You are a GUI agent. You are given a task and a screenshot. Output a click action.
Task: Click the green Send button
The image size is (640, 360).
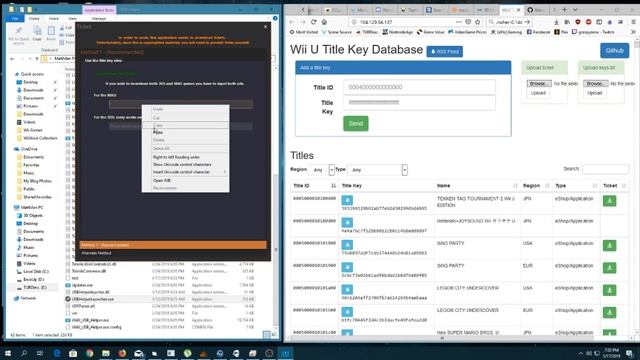pos(356,124)
